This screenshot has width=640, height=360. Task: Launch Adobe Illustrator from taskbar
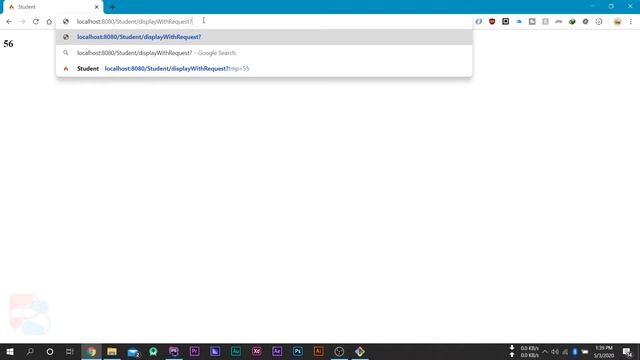[x=318, y=351]
